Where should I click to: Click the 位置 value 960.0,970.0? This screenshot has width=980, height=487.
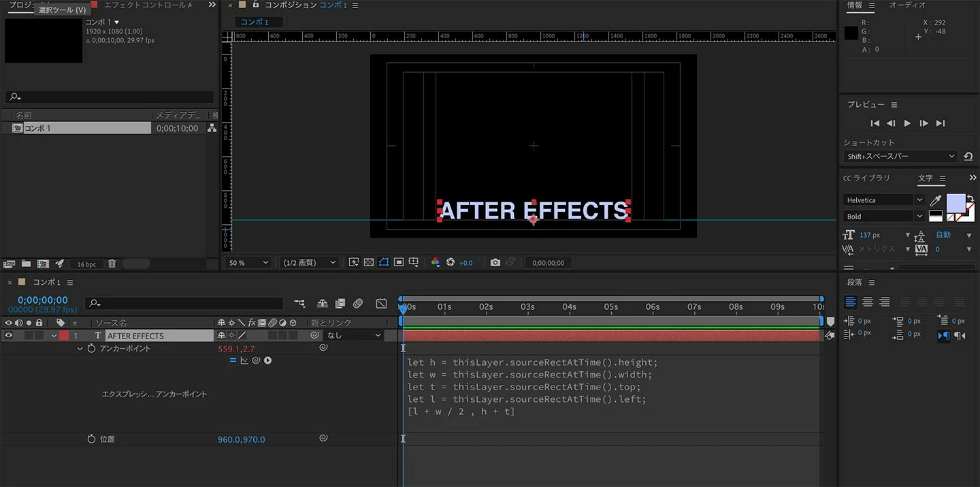click(242, 440)
